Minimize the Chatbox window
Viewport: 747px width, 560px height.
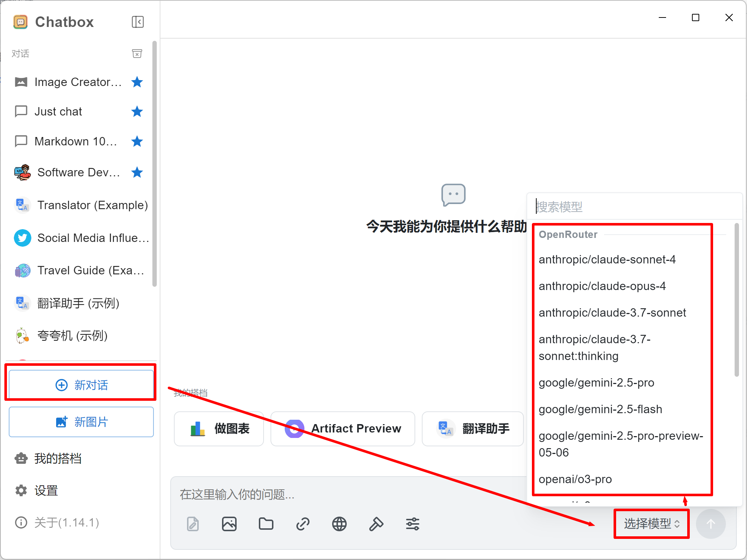pos(662,17)
